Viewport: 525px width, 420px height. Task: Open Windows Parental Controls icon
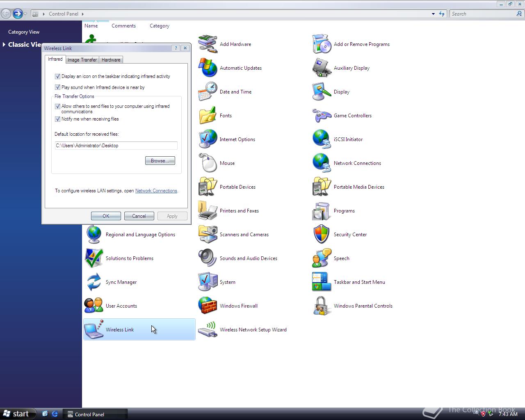[x=322, y=306]
